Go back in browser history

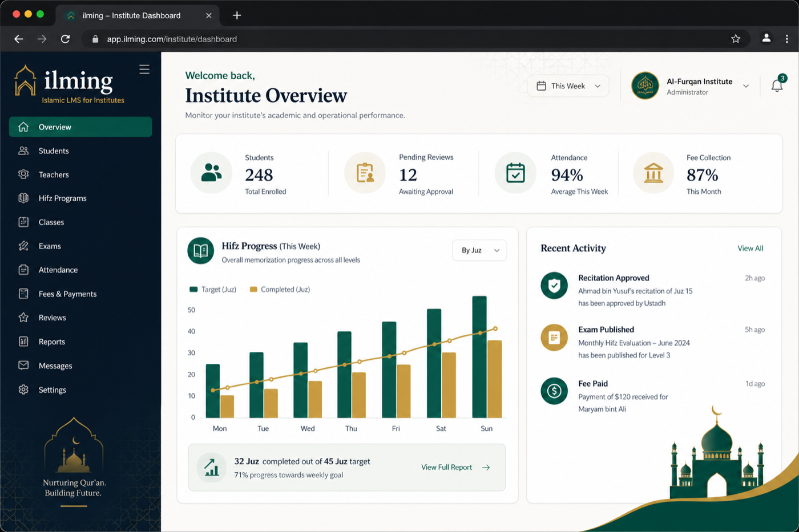point(19,39)
